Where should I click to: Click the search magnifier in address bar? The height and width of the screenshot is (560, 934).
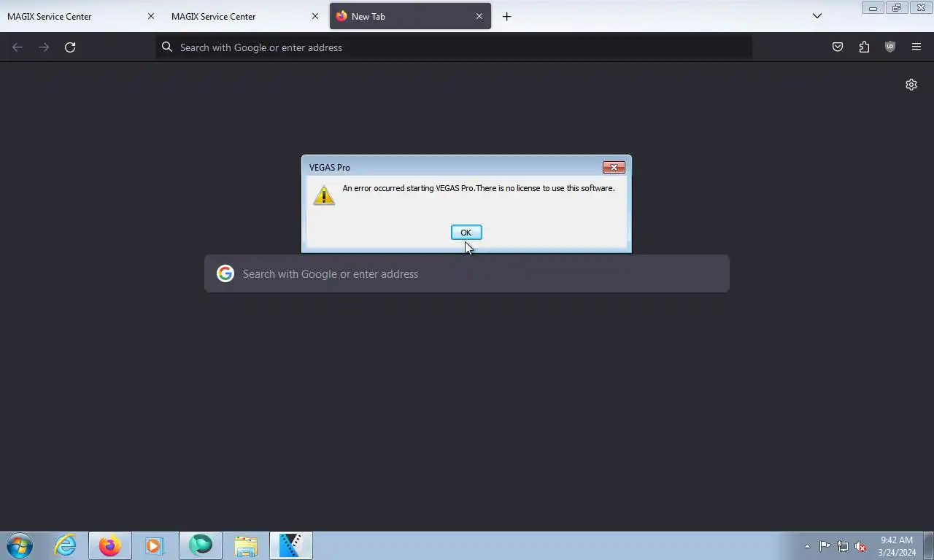[x=167, y=47]
